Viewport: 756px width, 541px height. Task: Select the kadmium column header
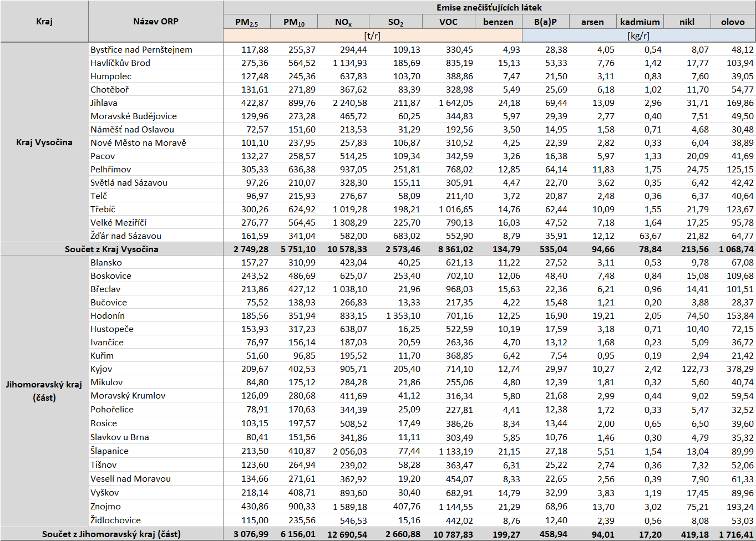pos(640,22)
